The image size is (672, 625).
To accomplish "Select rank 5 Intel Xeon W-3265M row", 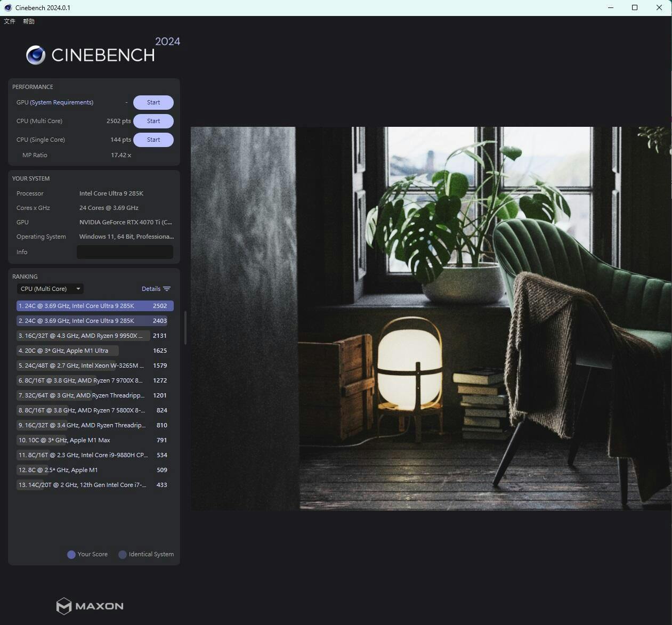I will click(x=95, y=366).
